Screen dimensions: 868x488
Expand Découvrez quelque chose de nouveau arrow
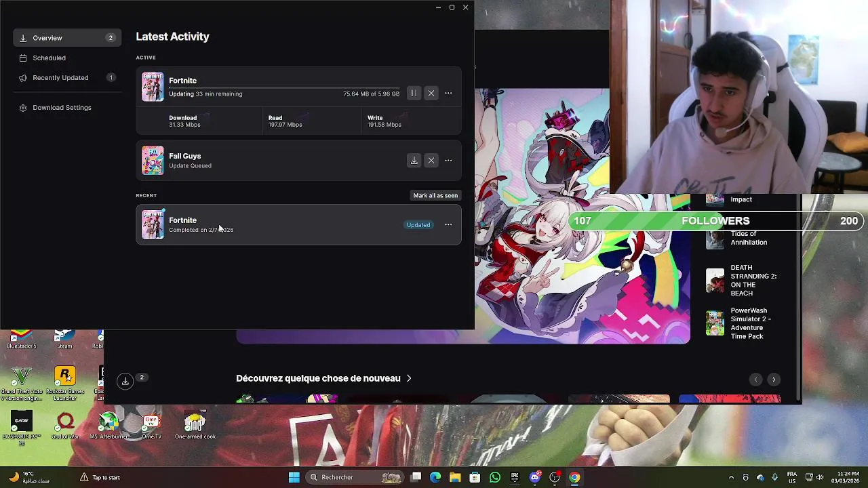click(x=408, y=378)
